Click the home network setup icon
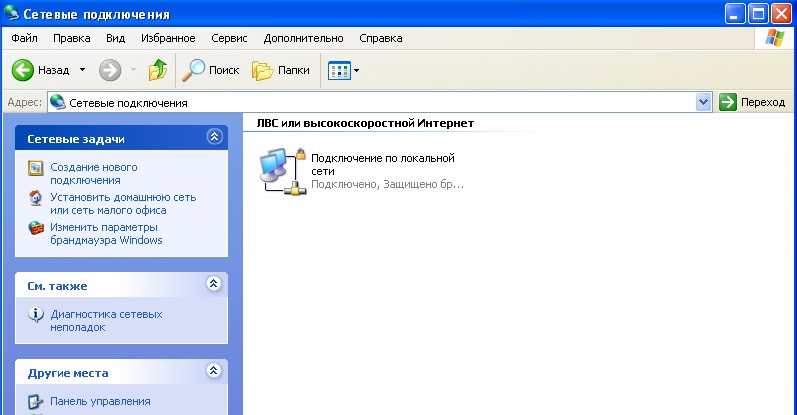The image size is (797, 415). tap(36, 198)
